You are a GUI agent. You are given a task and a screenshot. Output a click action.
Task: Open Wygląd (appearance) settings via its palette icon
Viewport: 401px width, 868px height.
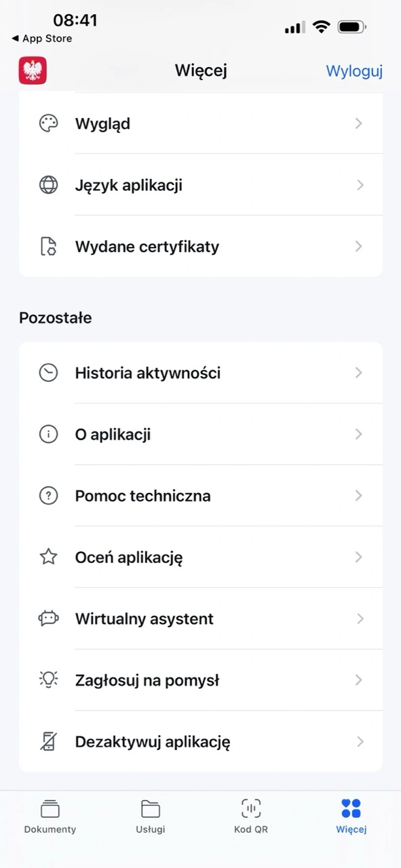point(48,123)
